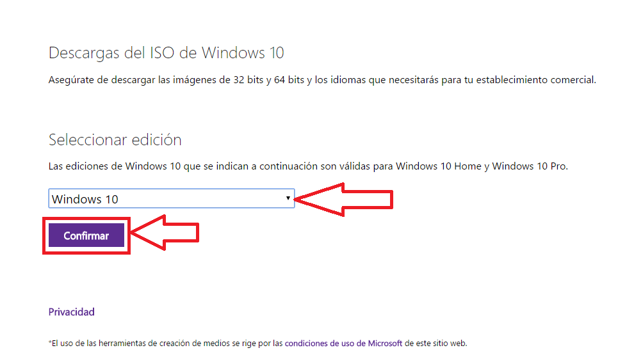The width and height of the screenshot is (627, 364).
Task: Click the words 'Windows 10 Home' in the description
Action: click(438, 166)
